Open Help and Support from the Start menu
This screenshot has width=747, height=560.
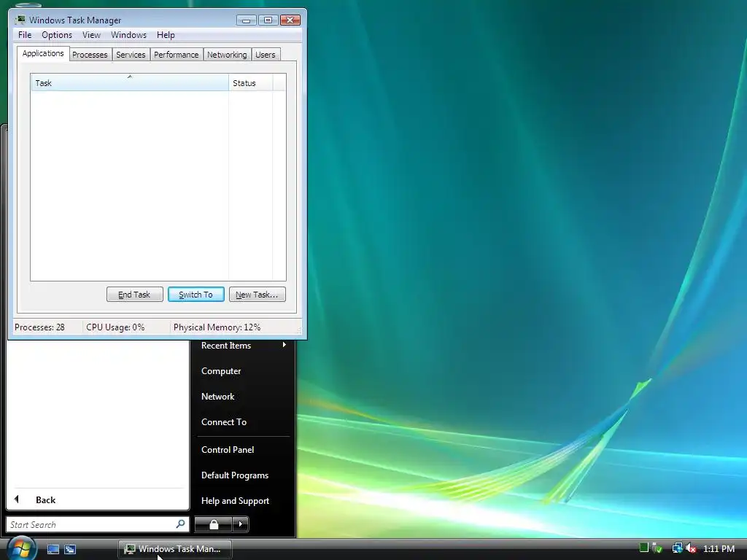pyautogui.click(x=235, y=501)
